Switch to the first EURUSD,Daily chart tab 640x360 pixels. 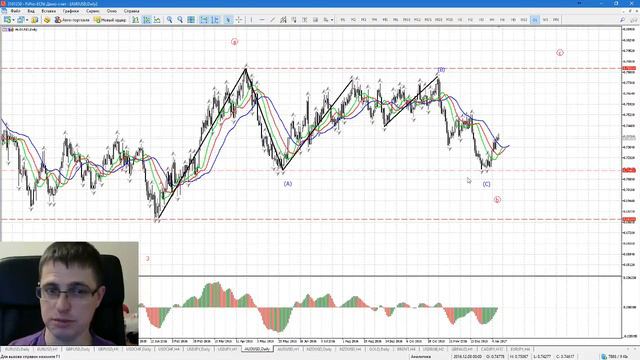17,349
